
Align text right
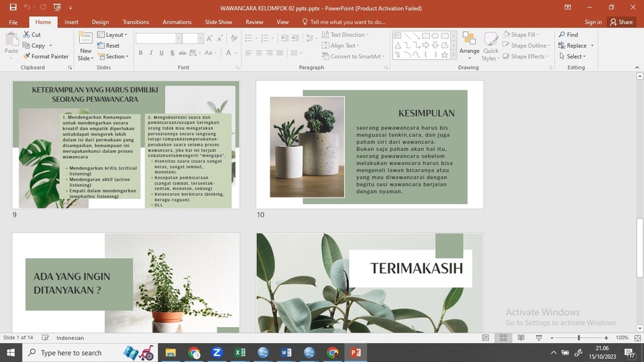(x=269, y=52)
